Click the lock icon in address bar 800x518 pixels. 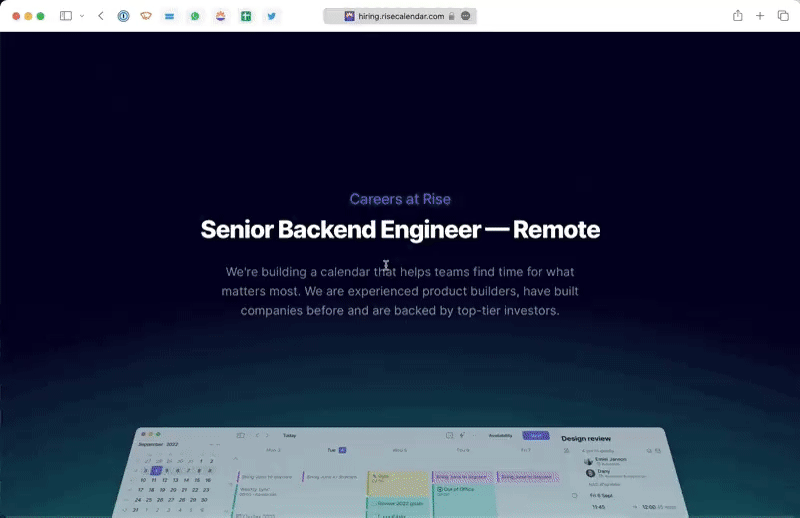pos(452,16)
